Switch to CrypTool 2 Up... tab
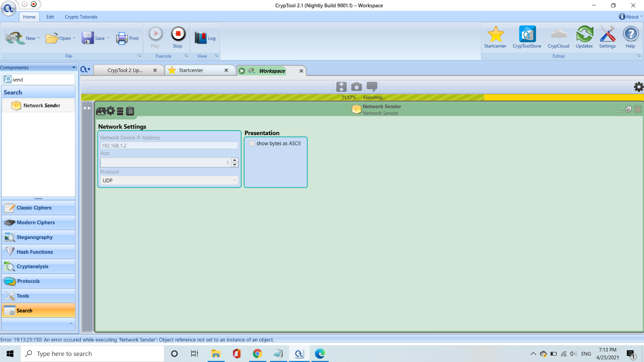 tap(125, 70)
